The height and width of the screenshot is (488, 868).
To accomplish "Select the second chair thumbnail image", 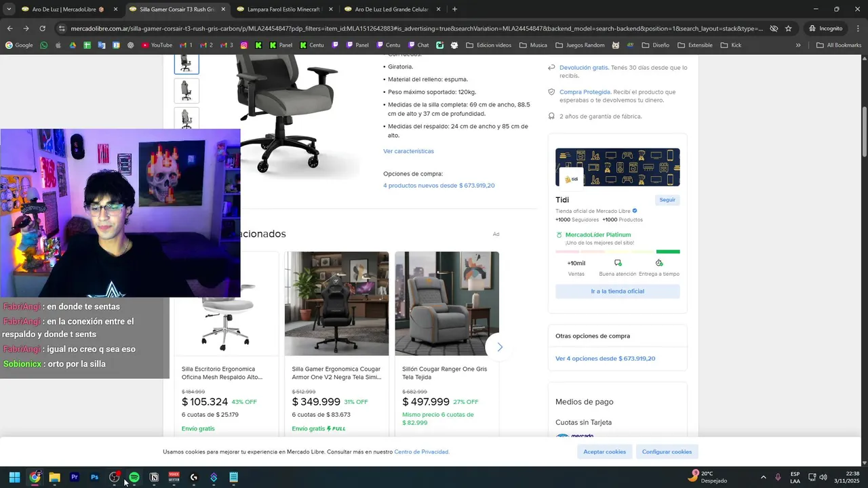I will pyautogui.click(x=186, y=91).
